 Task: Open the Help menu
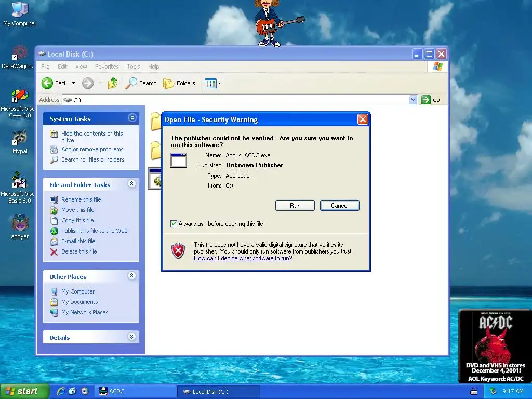tap(153, 66)
